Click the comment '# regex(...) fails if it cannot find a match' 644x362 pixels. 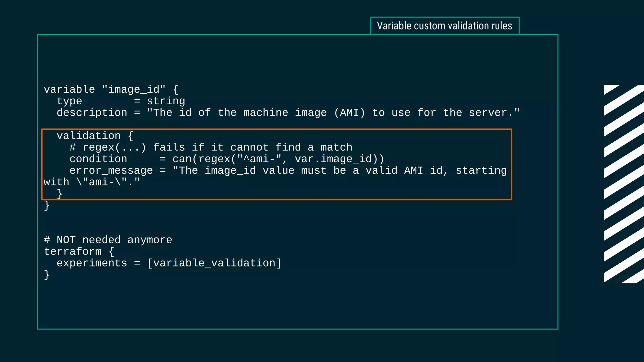point(211,147)
